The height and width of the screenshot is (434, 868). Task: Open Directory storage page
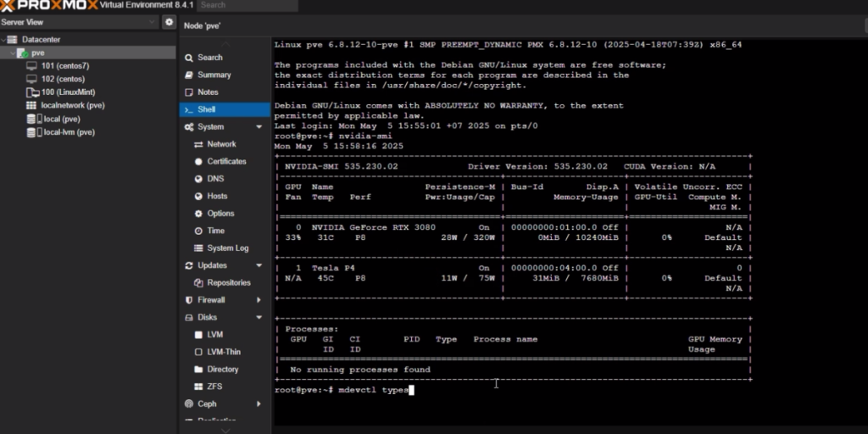(223, 370)
